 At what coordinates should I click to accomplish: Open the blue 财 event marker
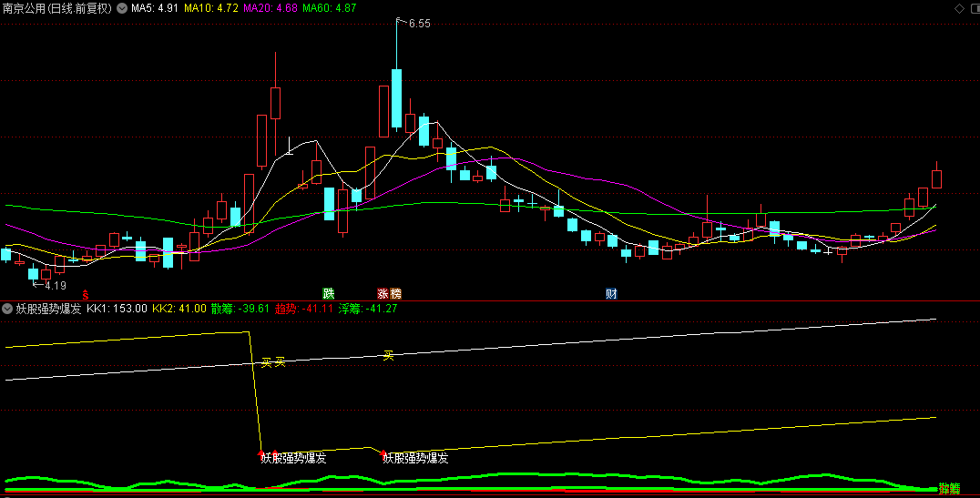[x=611, y=294]
